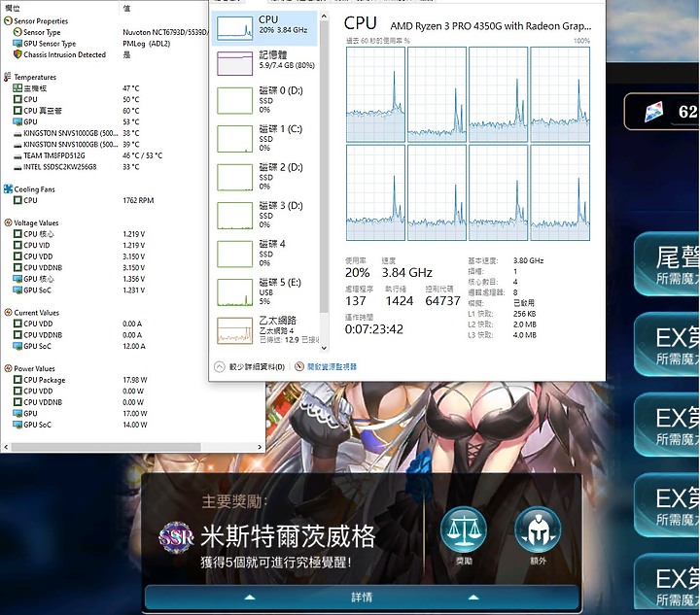Click the 額外 extra helmet icon
This screenshot has height=615, width=700.
click(538, 530)
